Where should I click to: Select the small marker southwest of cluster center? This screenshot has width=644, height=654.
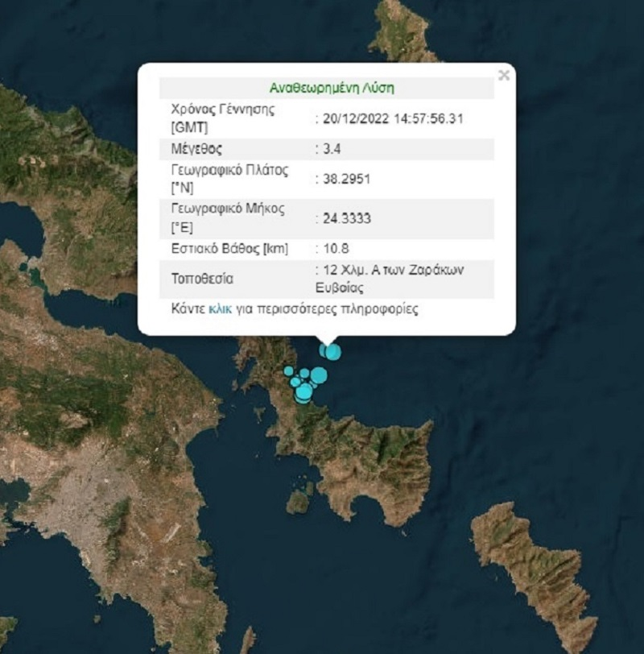(295, 382)
